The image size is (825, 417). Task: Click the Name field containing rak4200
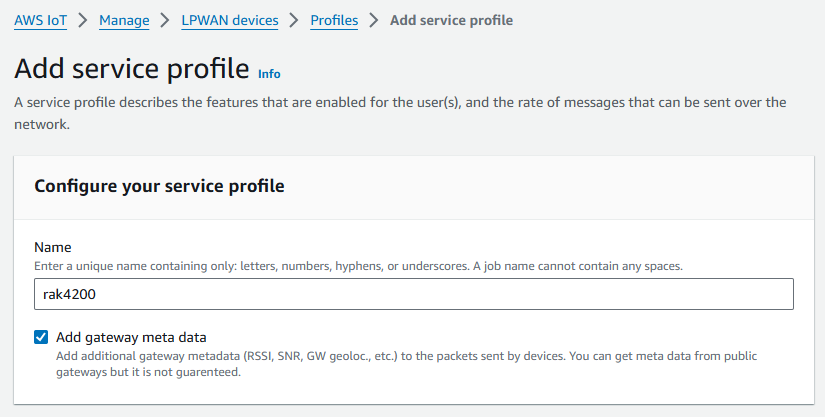pyautogui.click(x=414, y=294)
